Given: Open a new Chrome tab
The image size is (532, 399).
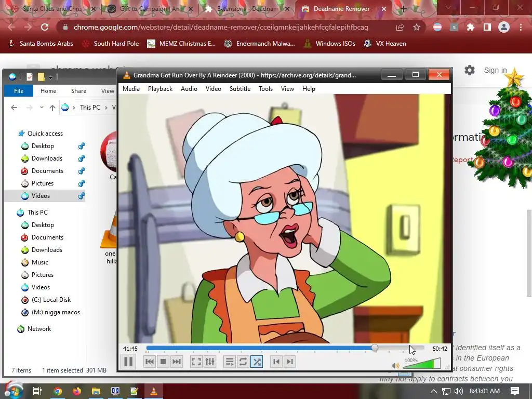Looking at the screenshot, I should click(x=403, y=9).
